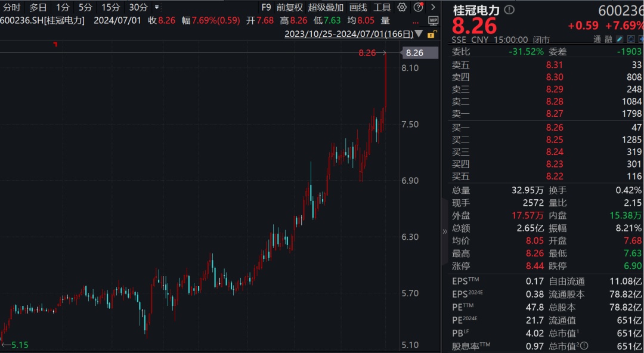Click the info icon beside 桂冠电力
Viewport: 644px width, 353px height.
[x=509, y=10]
